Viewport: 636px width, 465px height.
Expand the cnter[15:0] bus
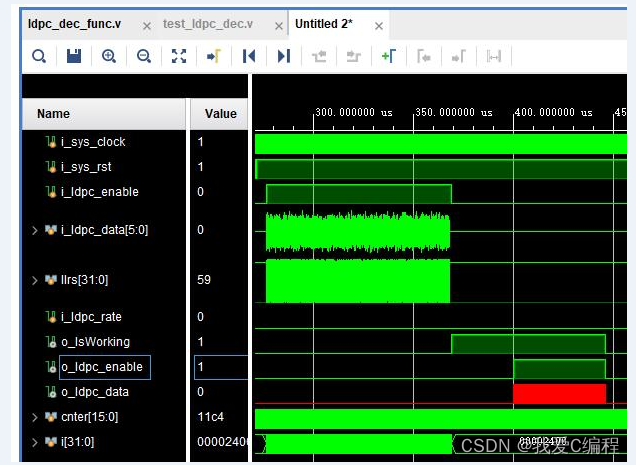point(36,417)
